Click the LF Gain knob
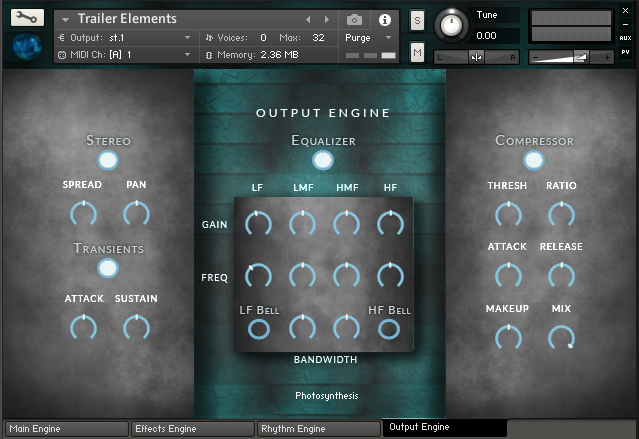The height and width of the screenshot is (439, 639). 258,224
